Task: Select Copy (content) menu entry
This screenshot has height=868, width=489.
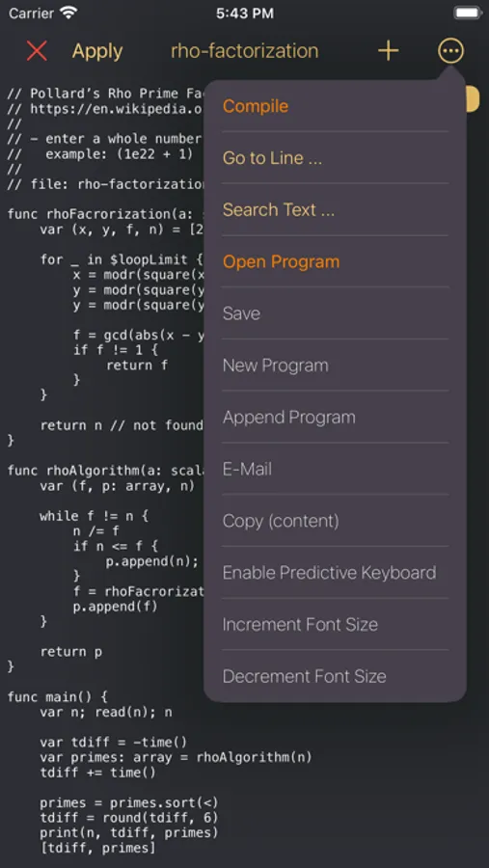Action: point(335,521)
